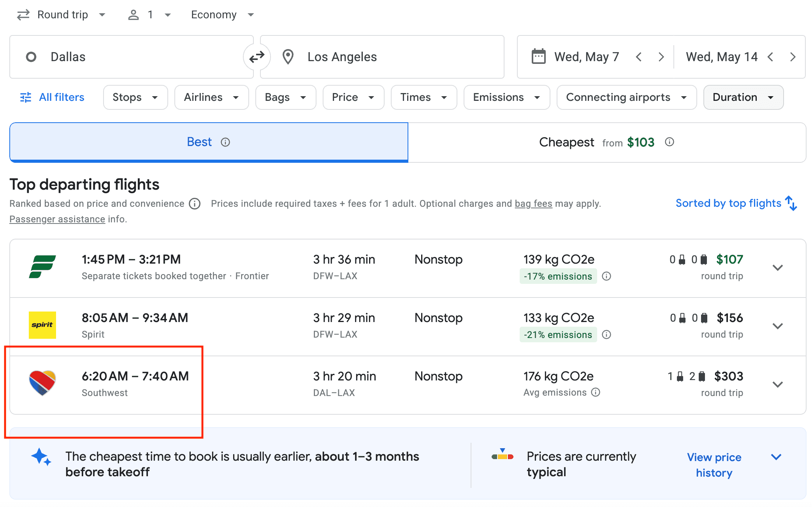The height and width of the screenshot is (507, 812).
Task: Click the Spirit airline logo
Action: coord(42,325)
